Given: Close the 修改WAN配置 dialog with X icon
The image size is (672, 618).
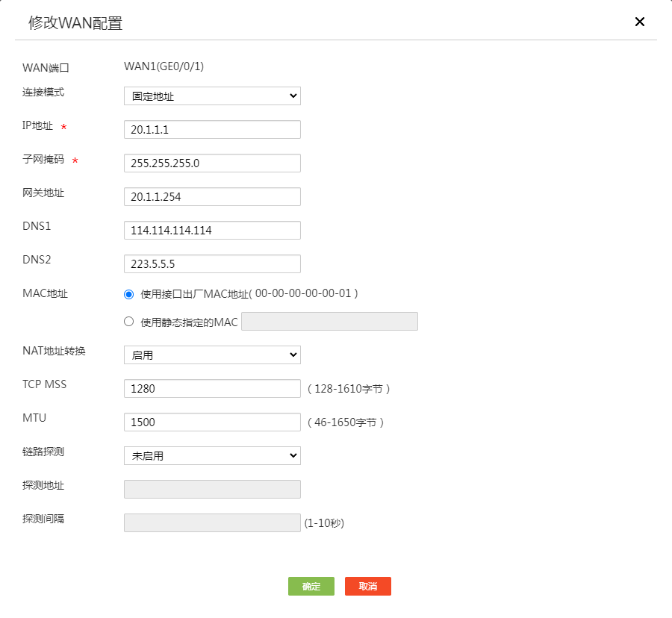Looking at the screenshot, I should coord(639,22).
